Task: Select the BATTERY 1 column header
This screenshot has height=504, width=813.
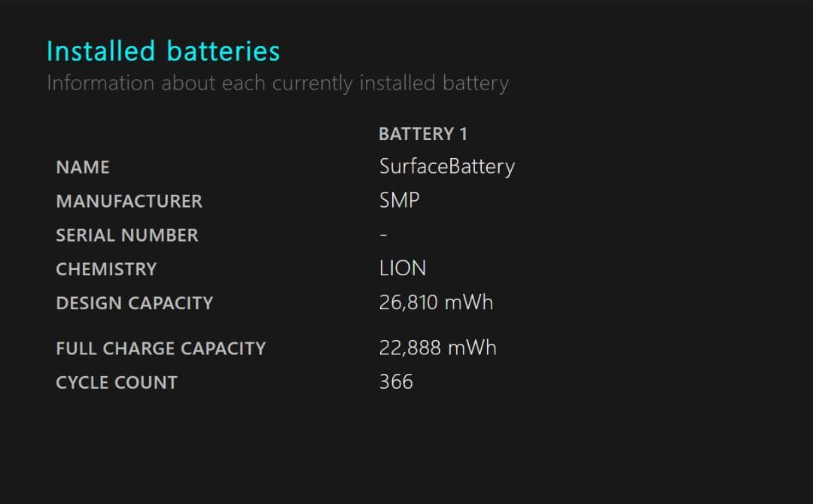Action: click(x=422, y=134)
